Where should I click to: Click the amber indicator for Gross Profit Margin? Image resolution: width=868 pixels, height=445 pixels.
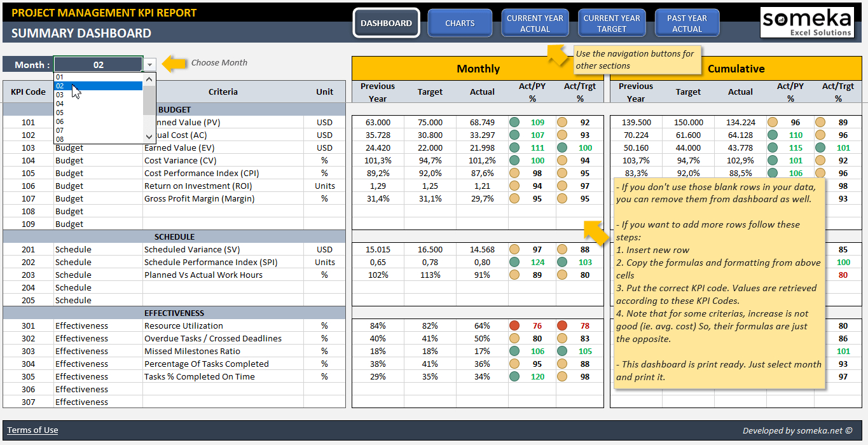[x=513, y=198]
